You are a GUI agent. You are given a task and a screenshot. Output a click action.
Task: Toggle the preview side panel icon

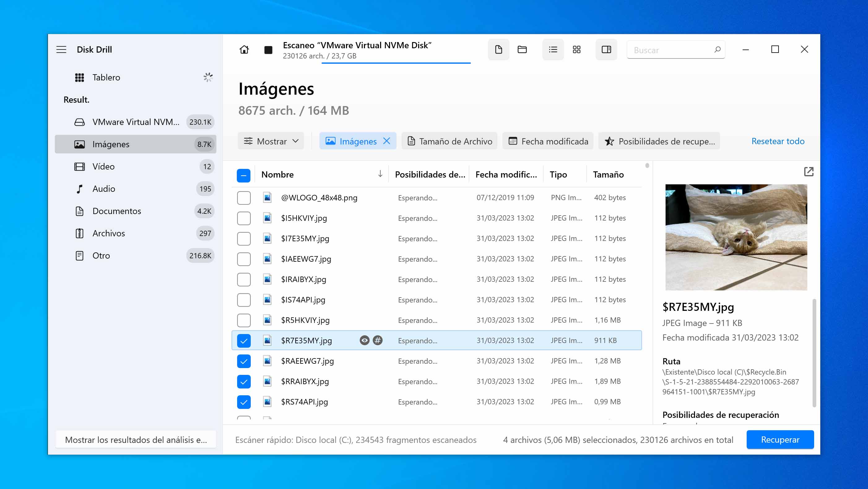pyautogui.click(x=606, y=49)
